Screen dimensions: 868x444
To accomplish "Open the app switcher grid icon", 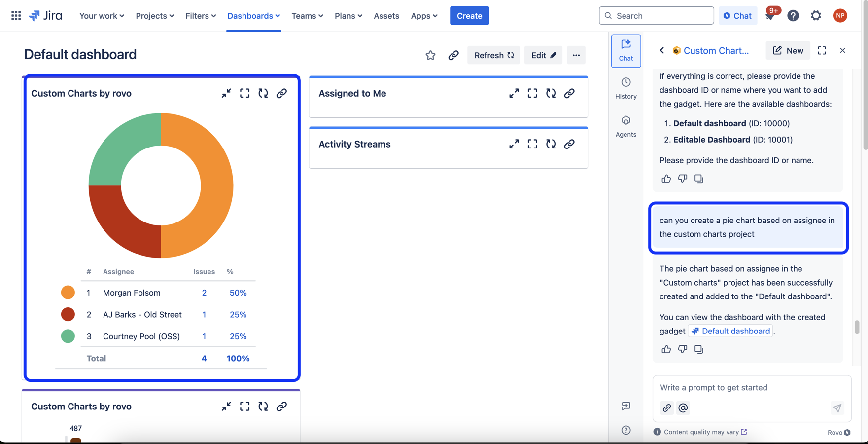I will click(x=16, y=16).
